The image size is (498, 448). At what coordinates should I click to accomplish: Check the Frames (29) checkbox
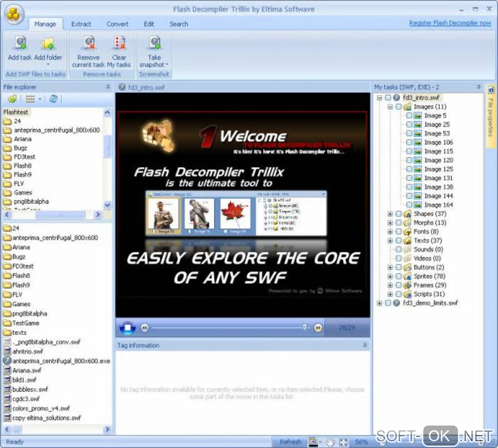[398, 285]
